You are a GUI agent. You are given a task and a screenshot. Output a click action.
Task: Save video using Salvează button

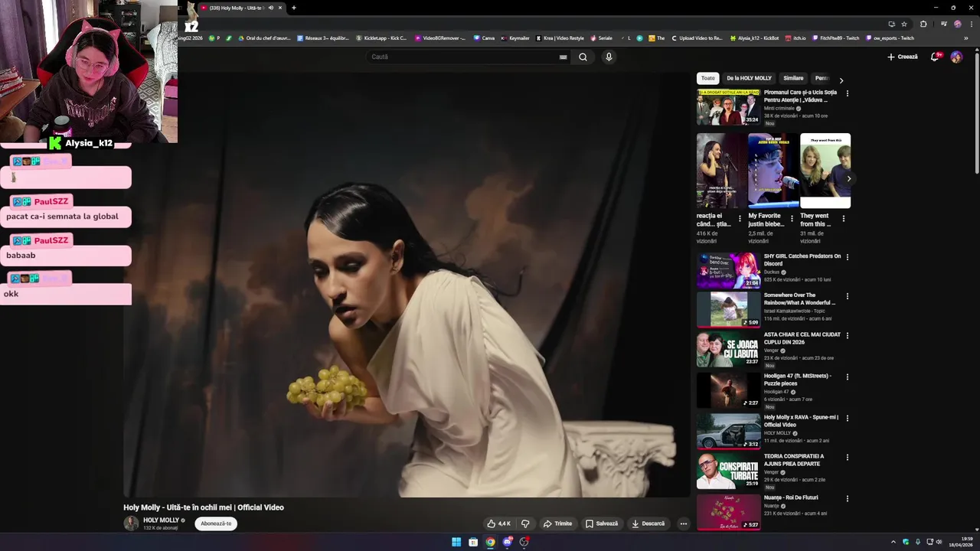coord(601,523)
